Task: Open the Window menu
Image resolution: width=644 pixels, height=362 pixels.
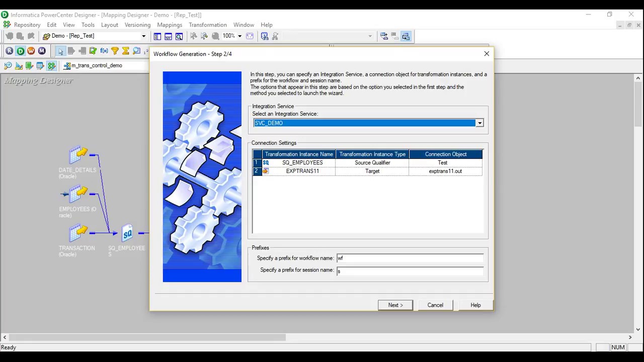Action: click(x=244, y=25)
